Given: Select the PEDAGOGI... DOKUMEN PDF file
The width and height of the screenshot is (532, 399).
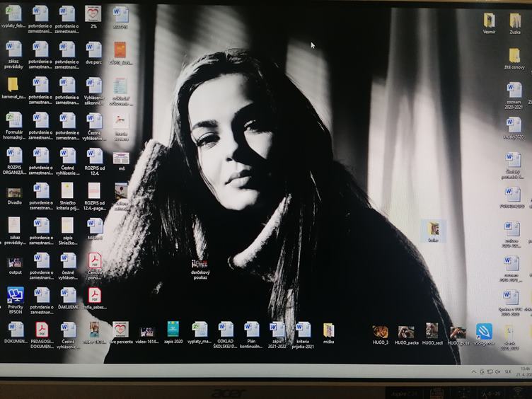Looking at the screenshot, I should click(x=42, y=330).
